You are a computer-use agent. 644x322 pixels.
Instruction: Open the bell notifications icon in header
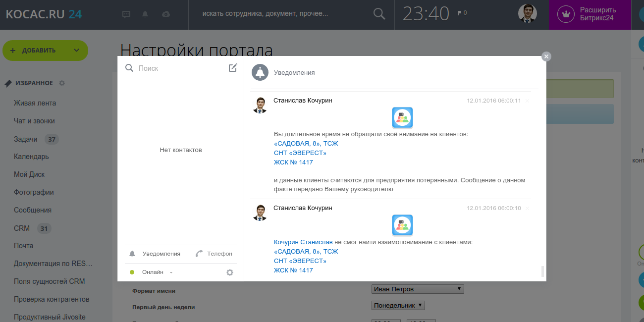[145, 14]
